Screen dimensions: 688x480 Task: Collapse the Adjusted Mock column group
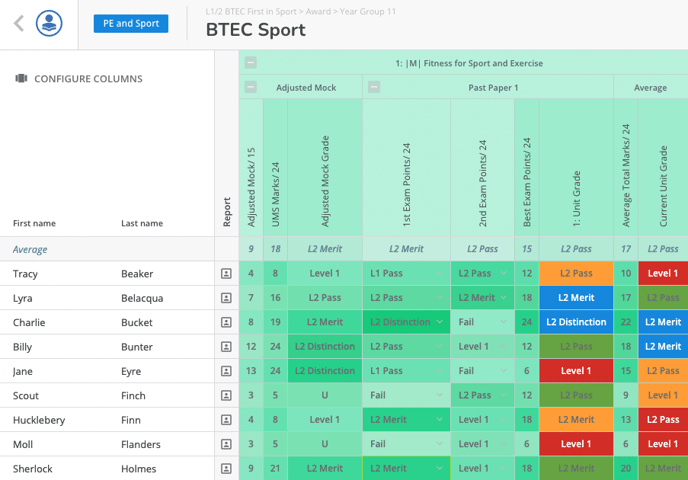tap(251, 87)
